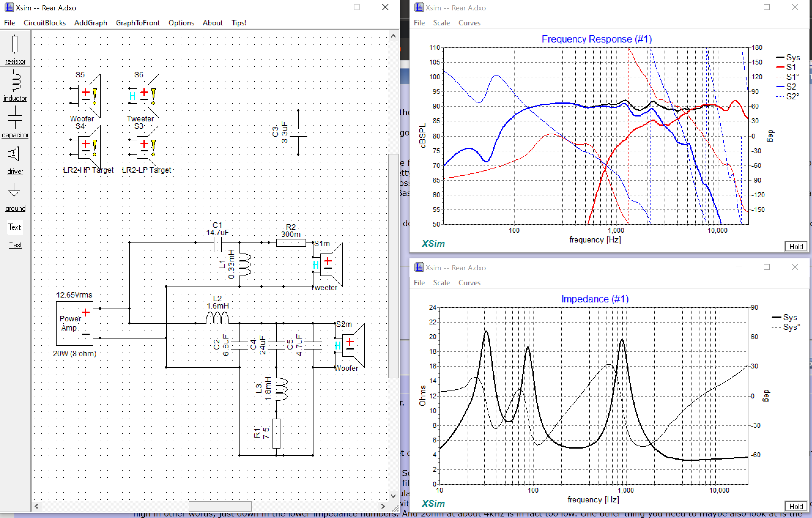Click the vertical scrollbar up arrow

click(393, 35)
